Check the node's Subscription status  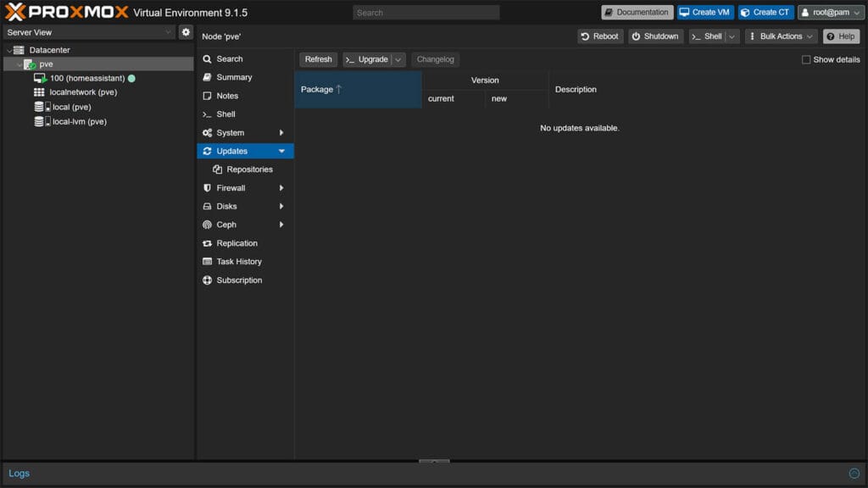point(239,280)
